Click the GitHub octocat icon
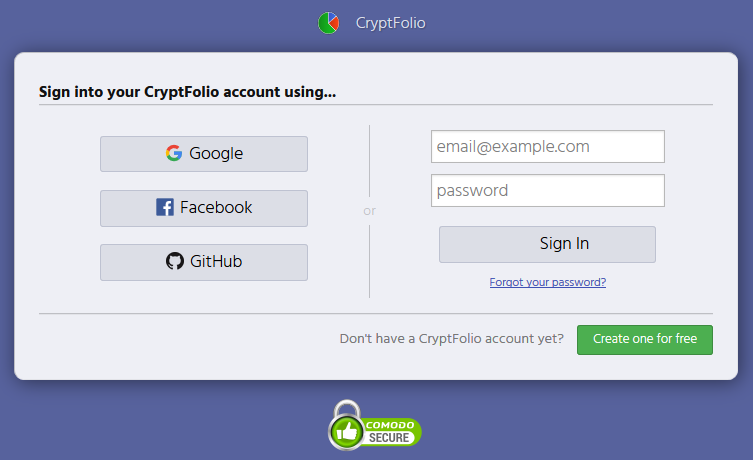 [x=175, y=262]
